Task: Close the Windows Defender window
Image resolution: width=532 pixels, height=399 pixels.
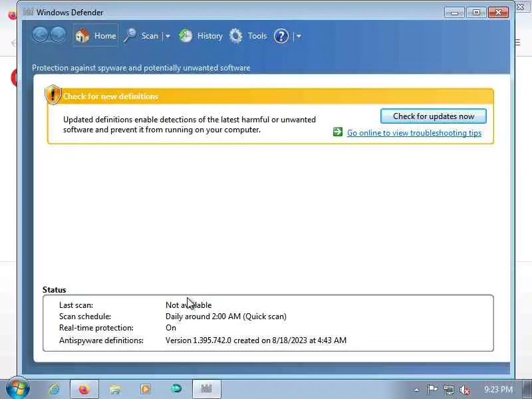Action: [498, 13]
